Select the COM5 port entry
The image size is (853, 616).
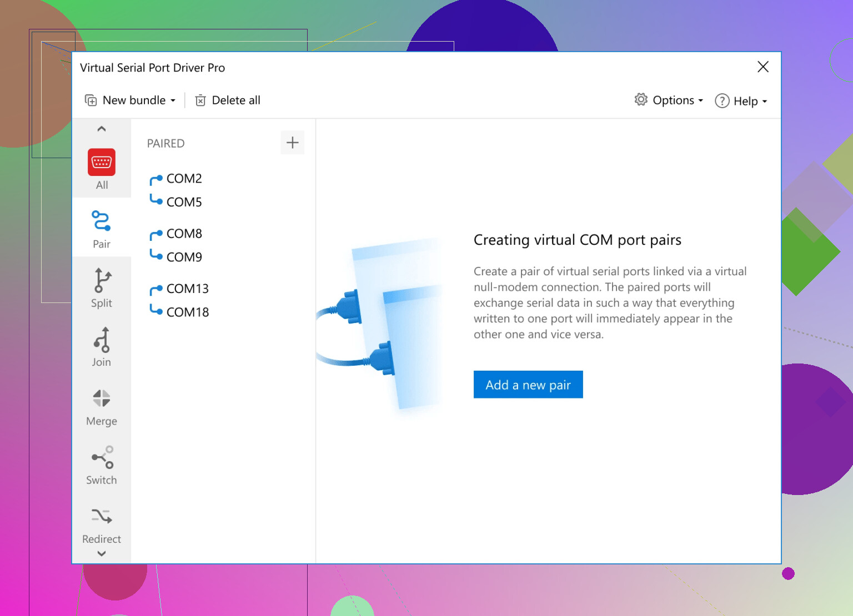coord(184,202)
